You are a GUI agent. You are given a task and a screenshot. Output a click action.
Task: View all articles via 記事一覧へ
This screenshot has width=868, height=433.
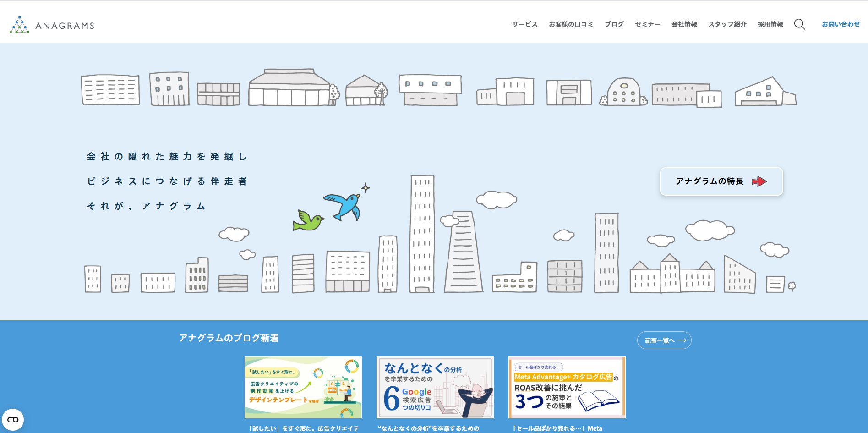[x=660, y=340]
